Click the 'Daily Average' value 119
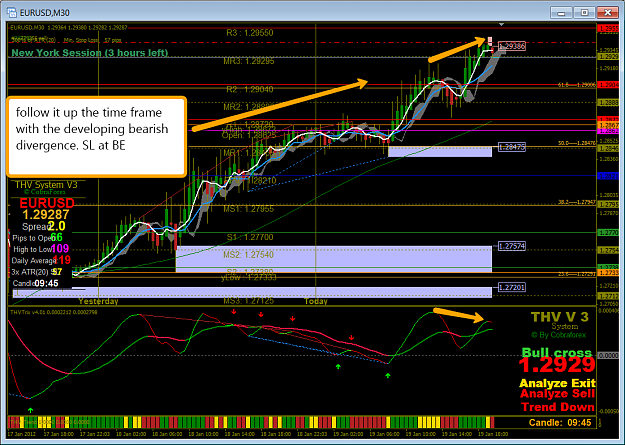 coord(62,260)
